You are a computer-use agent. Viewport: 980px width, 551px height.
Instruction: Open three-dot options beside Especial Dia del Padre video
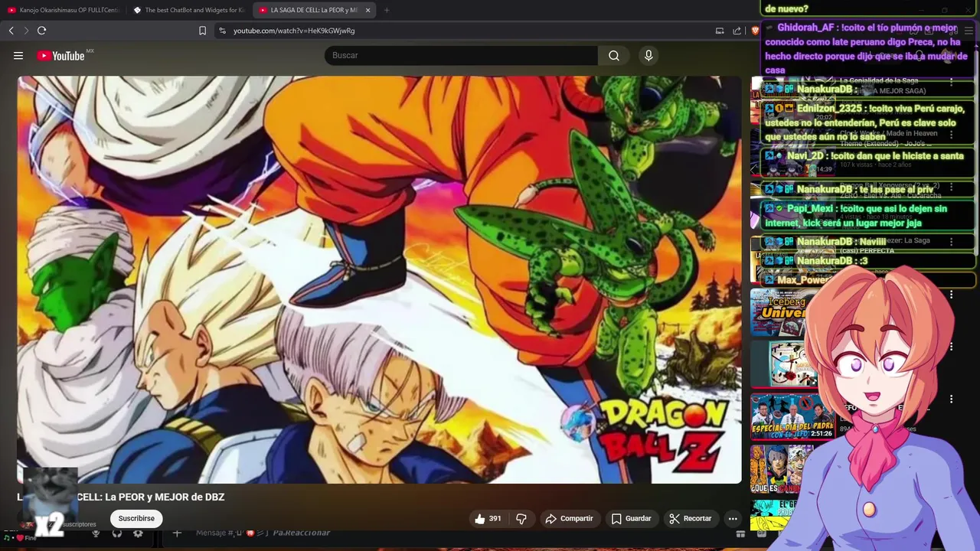(952, 399)
